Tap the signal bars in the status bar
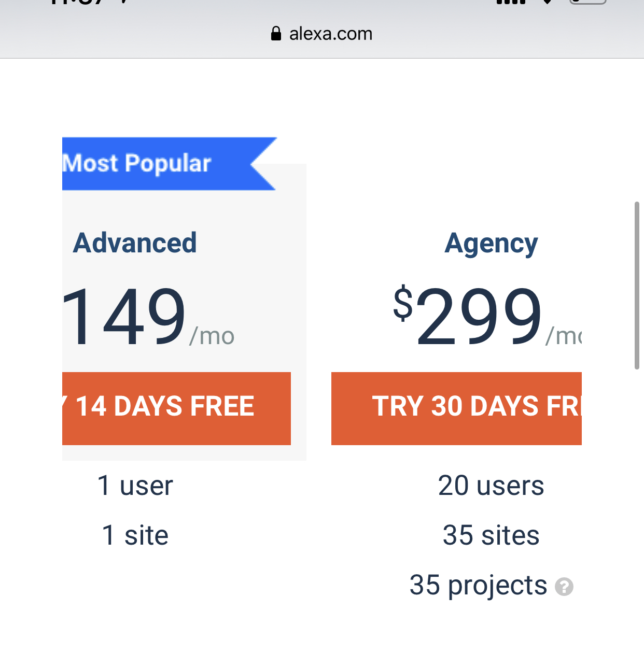644x654 pixels. point(511,2)
